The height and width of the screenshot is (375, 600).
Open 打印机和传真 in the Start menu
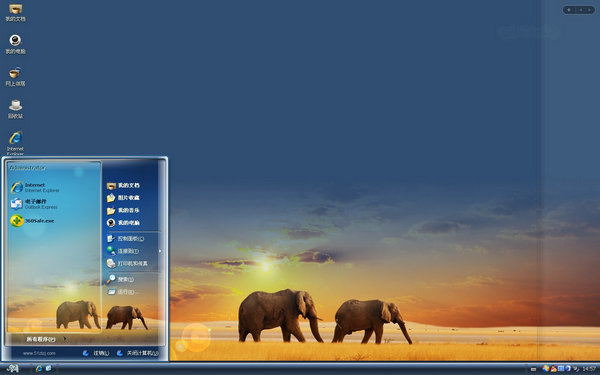(127, 264)
